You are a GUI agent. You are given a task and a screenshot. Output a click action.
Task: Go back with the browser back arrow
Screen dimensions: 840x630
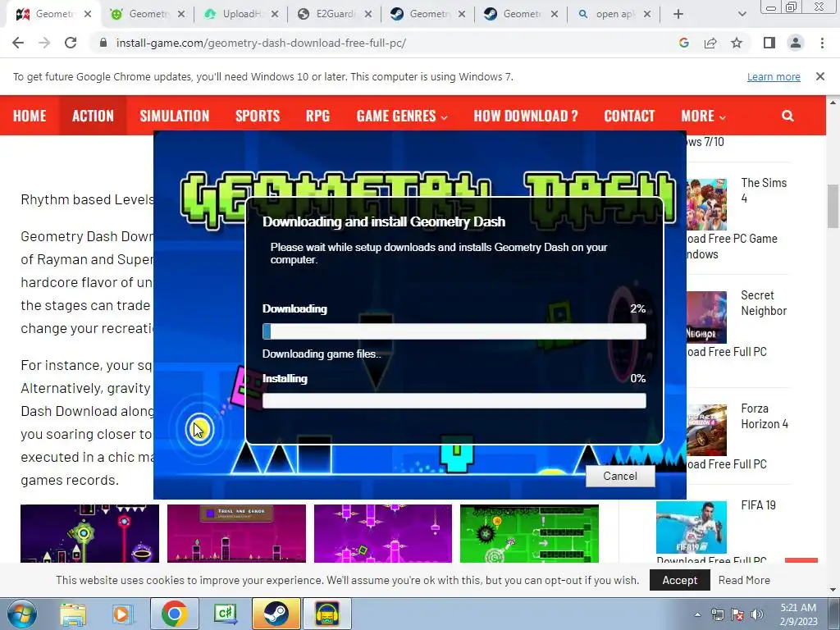pyautogui.click(x=18, y=43)
